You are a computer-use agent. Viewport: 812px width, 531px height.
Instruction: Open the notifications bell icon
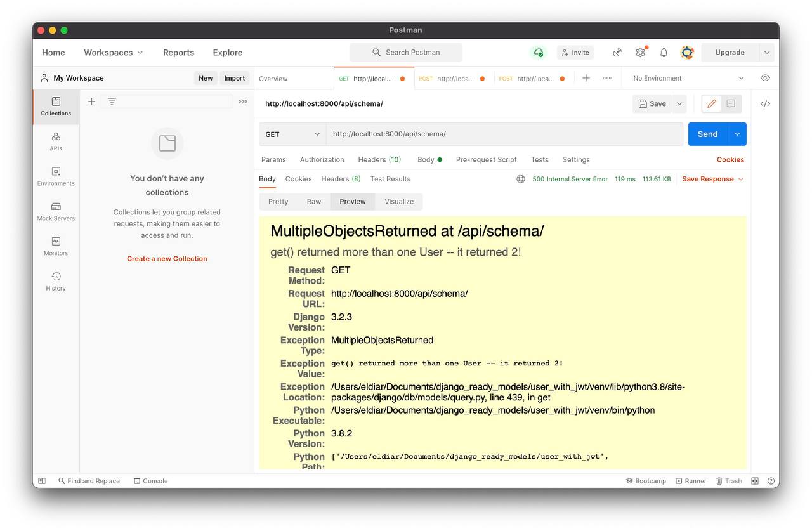point(664,53)
